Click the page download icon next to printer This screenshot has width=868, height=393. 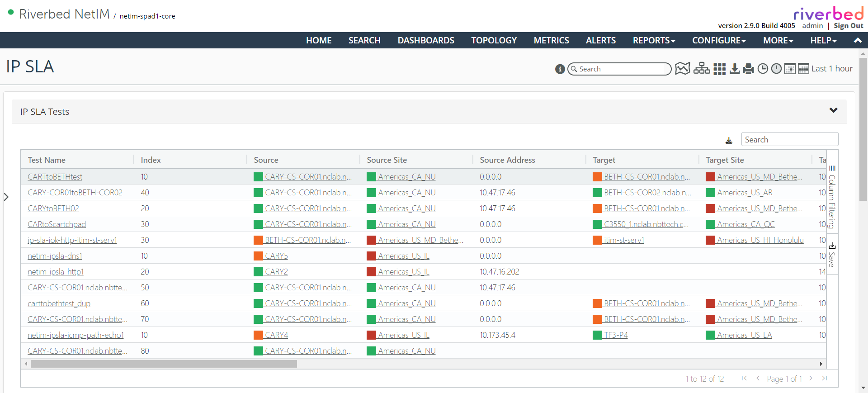tap(735, 69)
